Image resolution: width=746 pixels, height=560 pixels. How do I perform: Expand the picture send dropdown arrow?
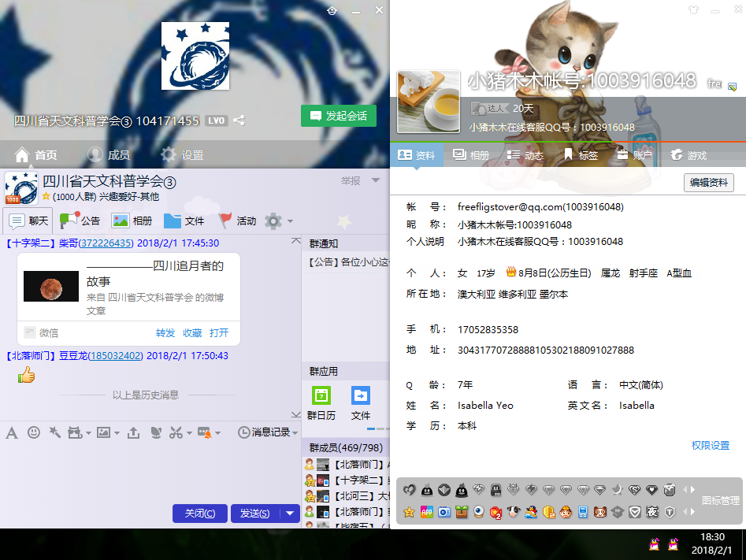117,433
